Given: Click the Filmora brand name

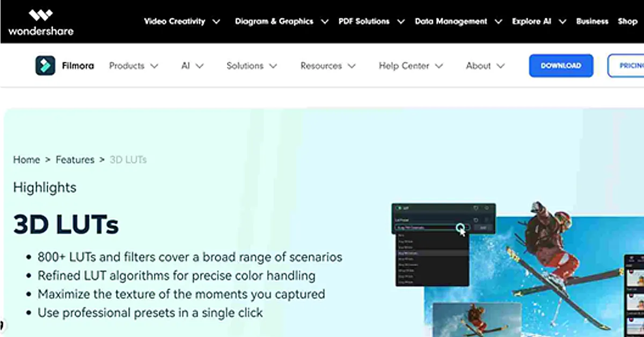Looking at the screenshot, I should 77,66.
